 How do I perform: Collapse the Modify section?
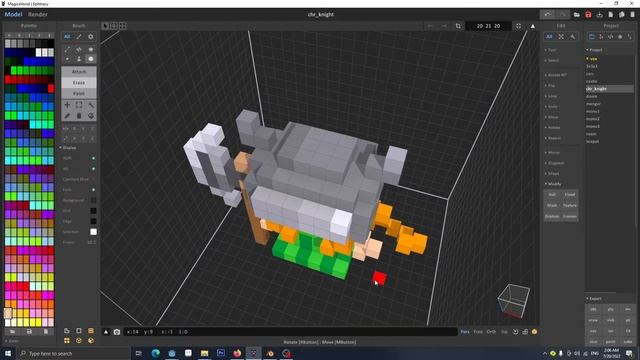[x=553, y=184]
